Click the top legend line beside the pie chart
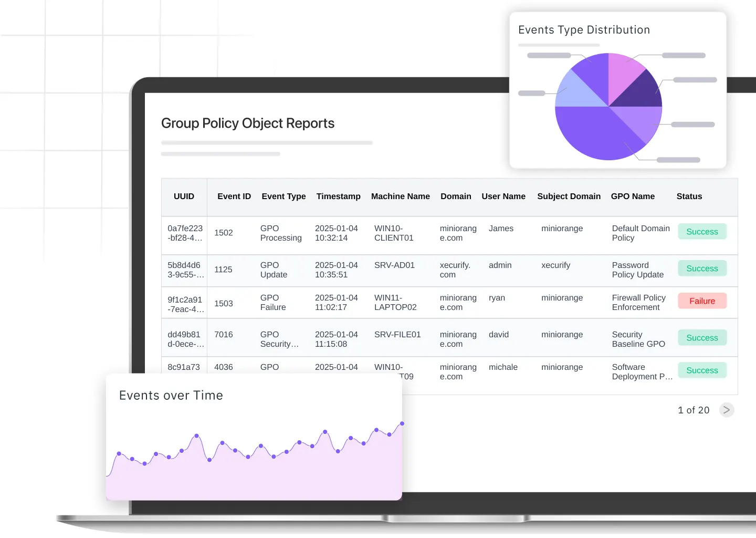Viewport: 756px width, 538px height. [684, 55]
